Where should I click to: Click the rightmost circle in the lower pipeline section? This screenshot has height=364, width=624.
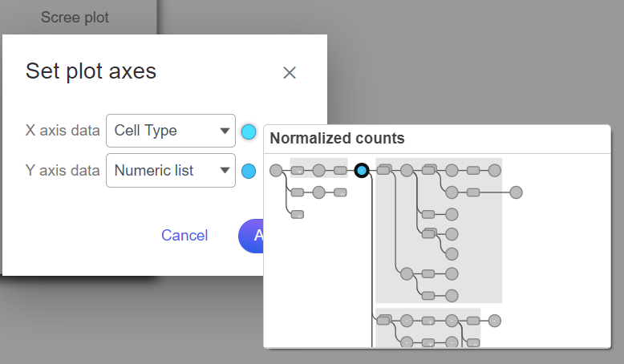495,321
